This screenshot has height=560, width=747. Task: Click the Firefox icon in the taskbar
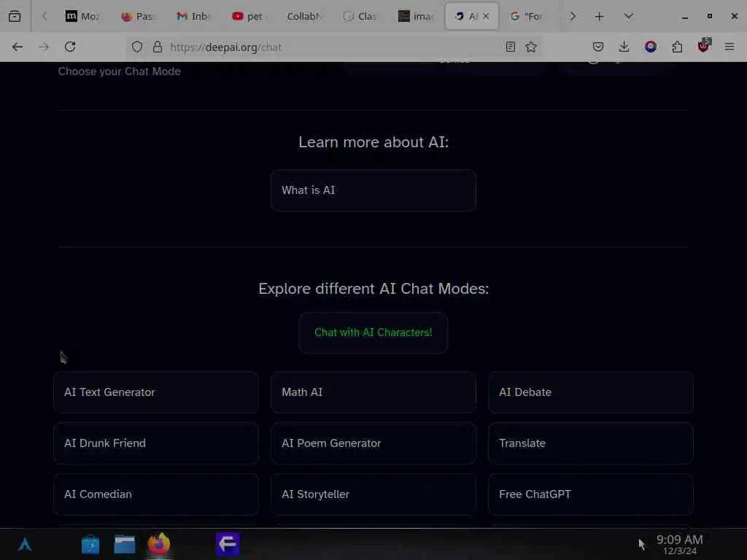point(158,544)
